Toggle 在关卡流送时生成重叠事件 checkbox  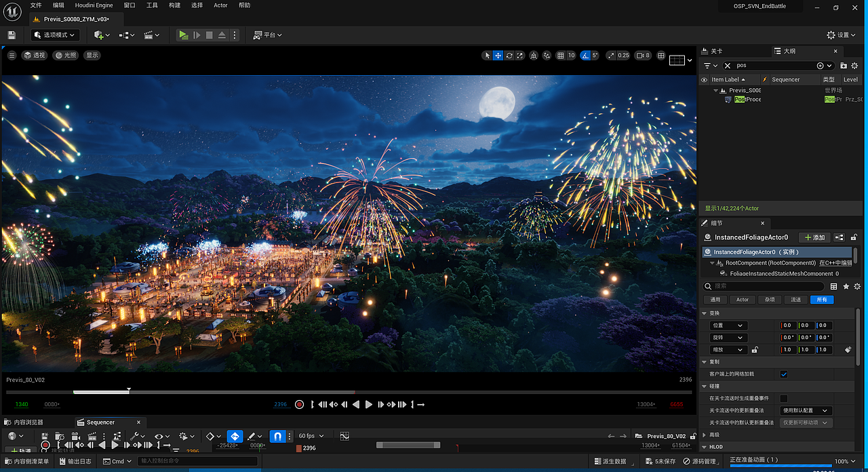[784, 398]
